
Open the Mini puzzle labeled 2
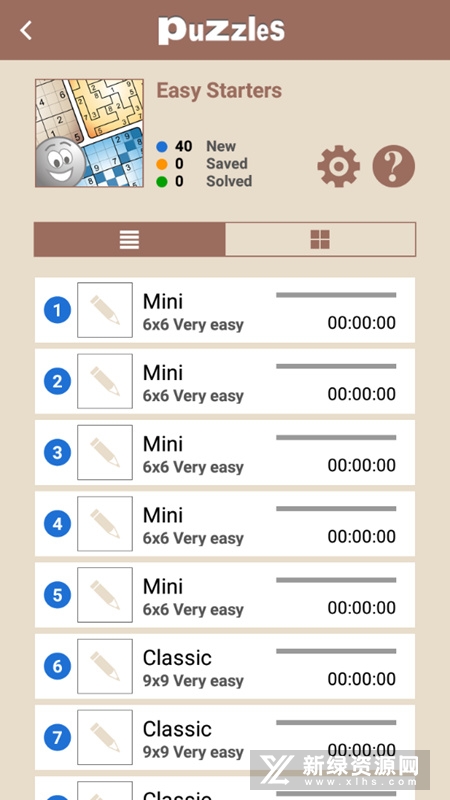[225, 381]
